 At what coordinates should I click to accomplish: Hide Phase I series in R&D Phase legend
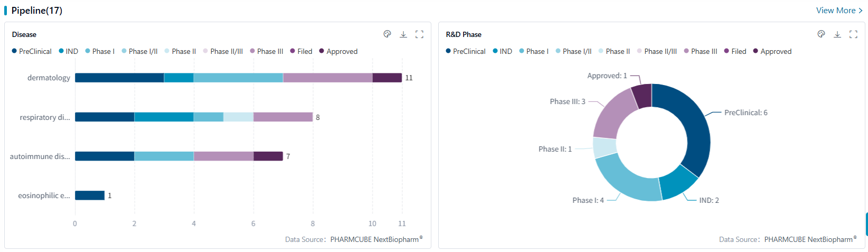534,51
